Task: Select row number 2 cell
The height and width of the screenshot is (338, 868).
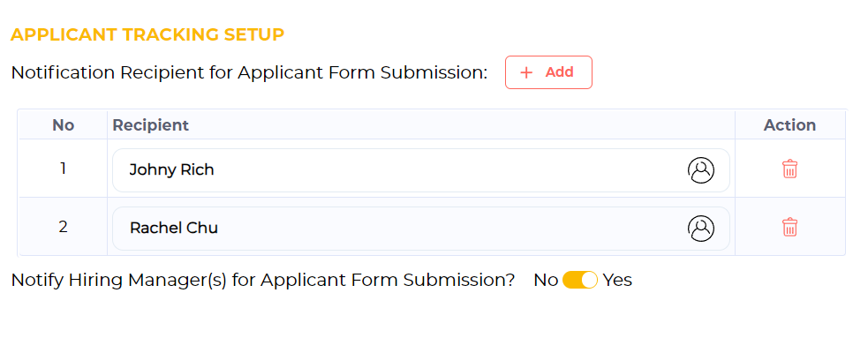Action: pyautogui.click(x=63, y=227)
